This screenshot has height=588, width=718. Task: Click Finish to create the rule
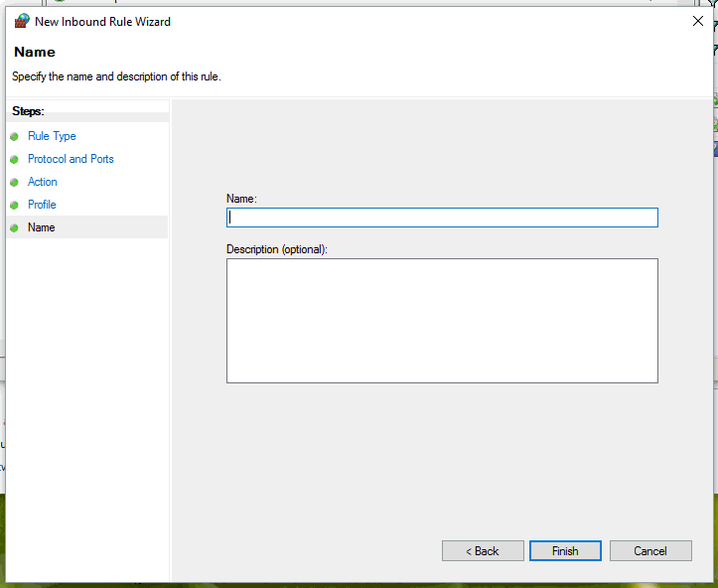coord(565,551)
